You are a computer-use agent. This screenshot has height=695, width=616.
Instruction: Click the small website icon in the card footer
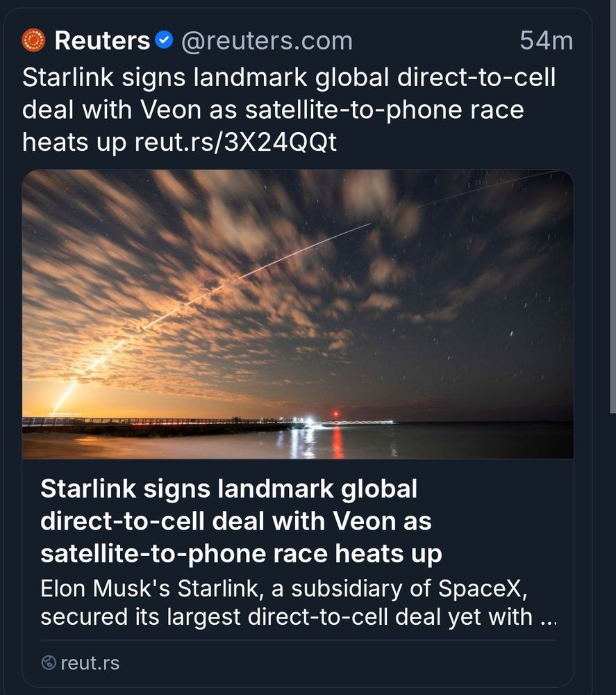[x=50, y=662]
